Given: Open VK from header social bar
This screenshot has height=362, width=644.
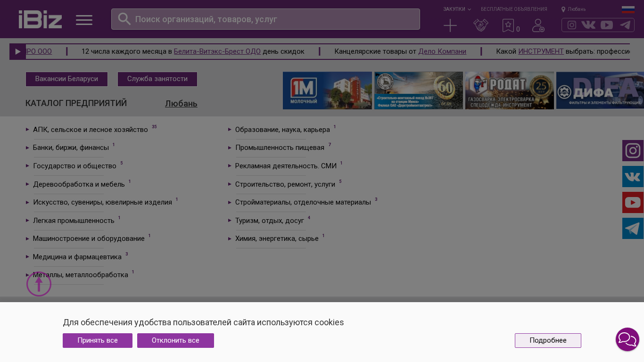Looking at the screenshot, I should (588, 25).
